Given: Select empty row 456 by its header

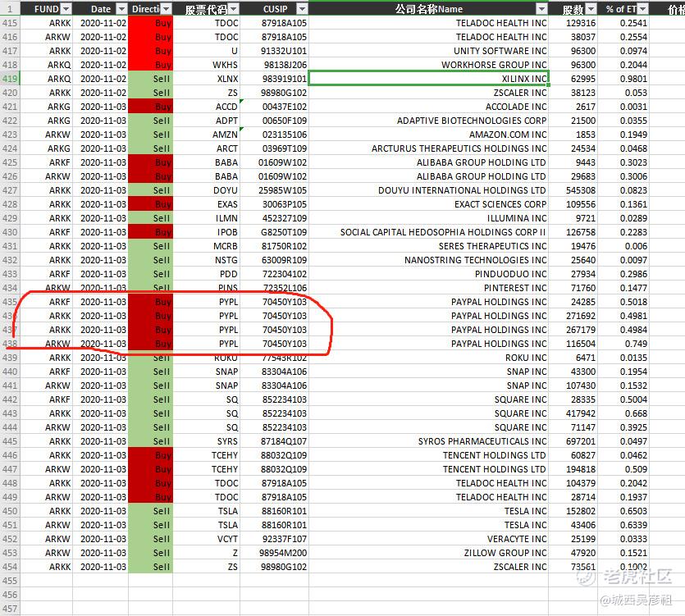Looking at the screenshot, I should point(10,595).
